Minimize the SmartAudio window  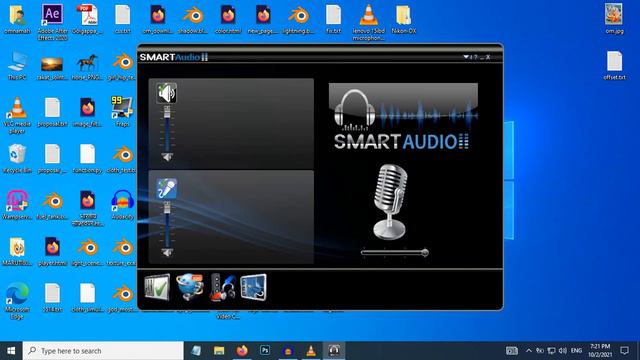[x=482, y=58]
